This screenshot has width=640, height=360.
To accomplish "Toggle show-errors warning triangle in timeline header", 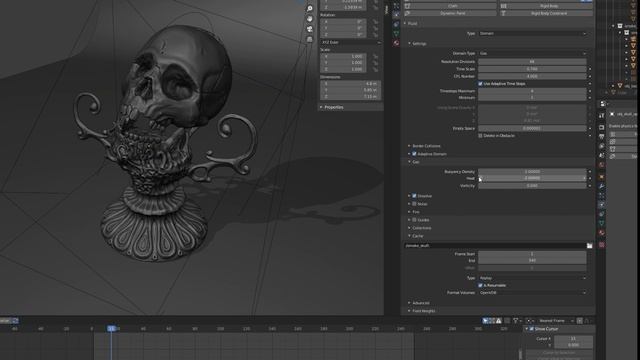I will (499, 321).
